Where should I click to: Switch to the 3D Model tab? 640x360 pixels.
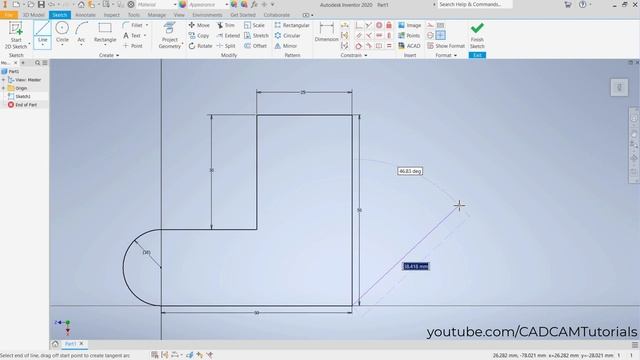point(33,15)
